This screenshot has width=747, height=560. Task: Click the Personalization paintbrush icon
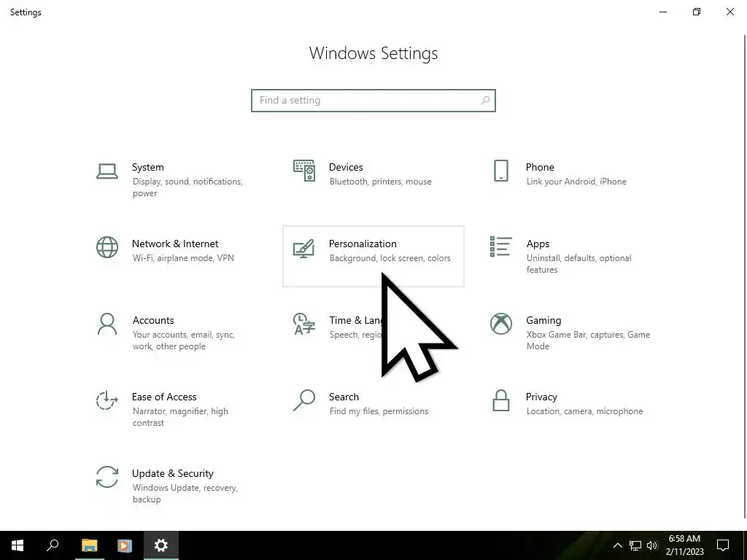pyautogui.click(x=304, y=248)
